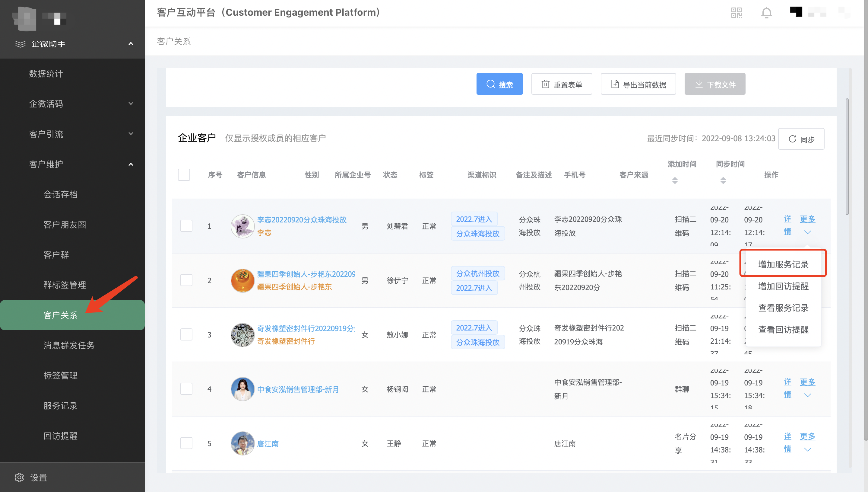Click the 客户关系 breadcrumb
Viewport: 868px width, 492px height.
click(x=174, y=42)
